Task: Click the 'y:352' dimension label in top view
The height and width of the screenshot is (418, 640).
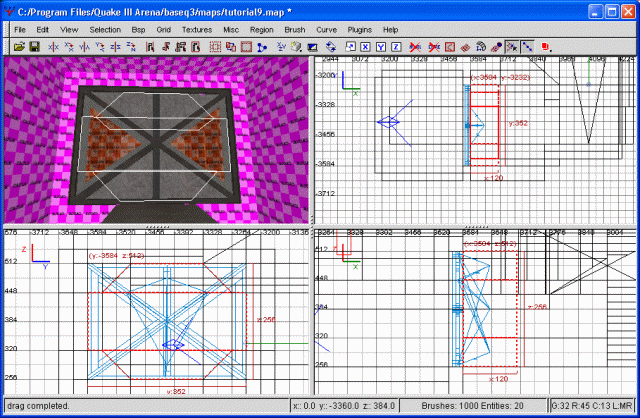Action: 518,123
